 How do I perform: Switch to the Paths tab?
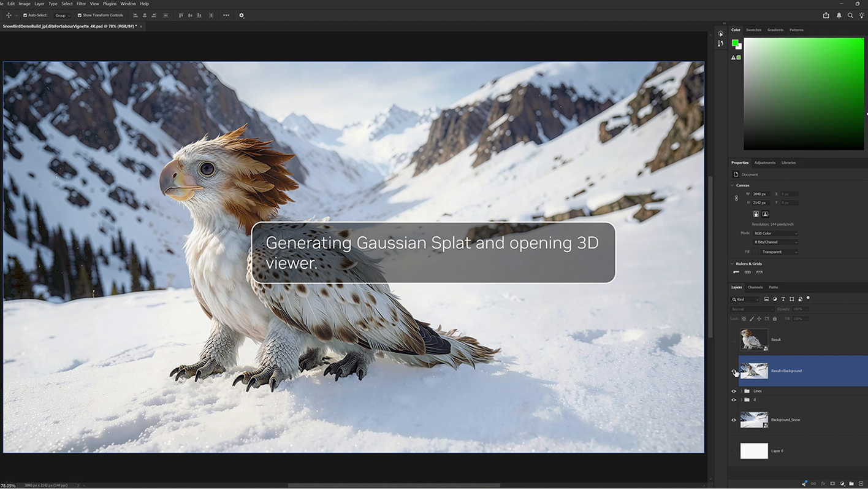(774, 287)
